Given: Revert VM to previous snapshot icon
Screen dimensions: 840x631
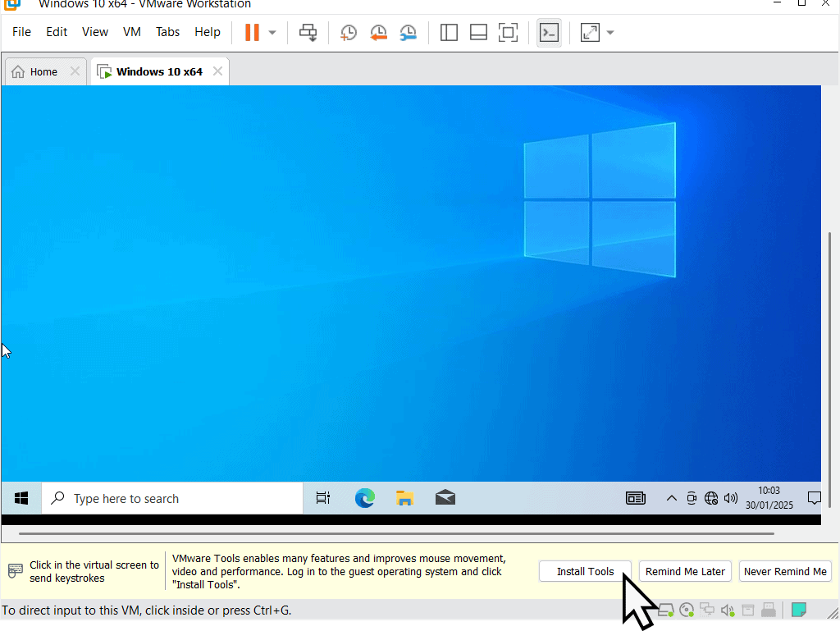Looking at the screenshot, I should coord(378,33).
